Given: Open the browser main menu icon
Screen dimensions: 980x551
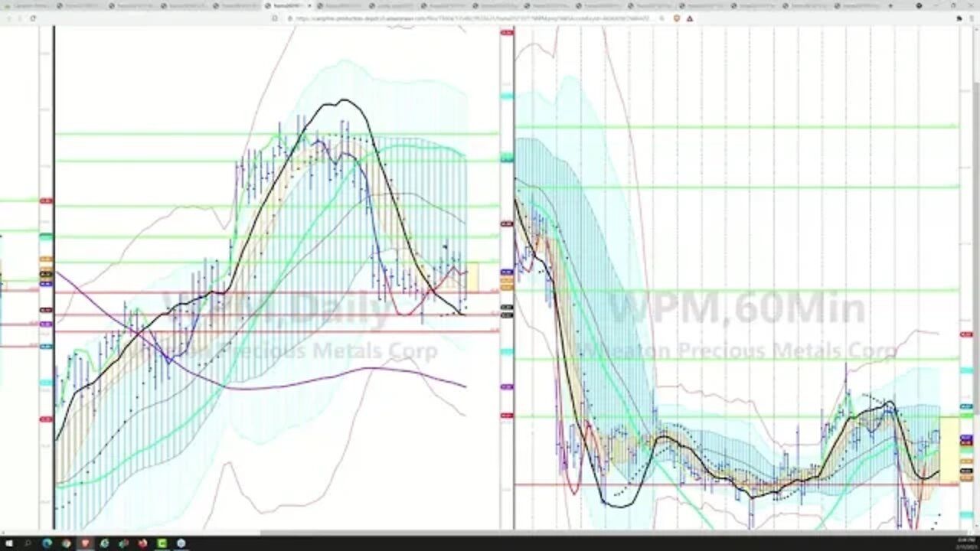Looking at the screenshot, I should (972, 18).
